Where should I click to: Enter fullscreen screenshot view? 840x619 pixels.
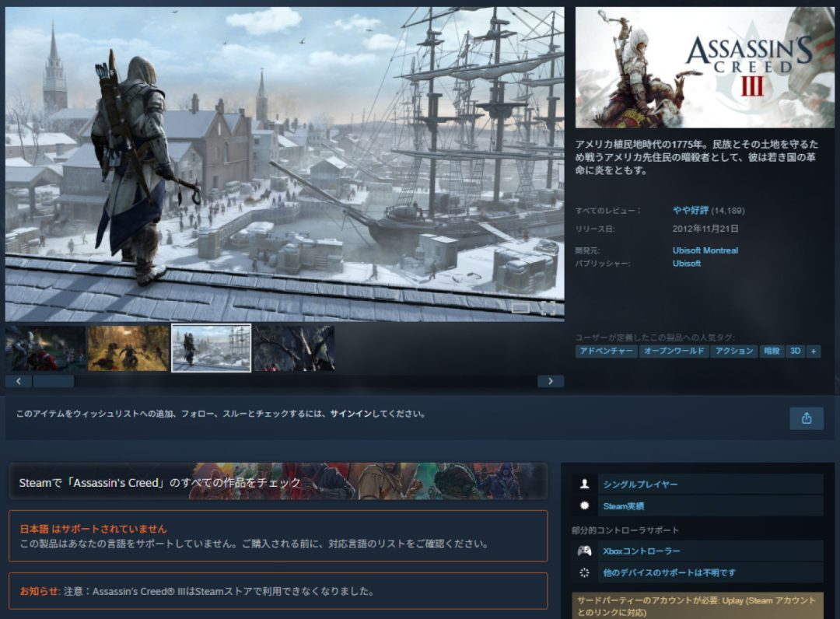(x=549, y=308)
